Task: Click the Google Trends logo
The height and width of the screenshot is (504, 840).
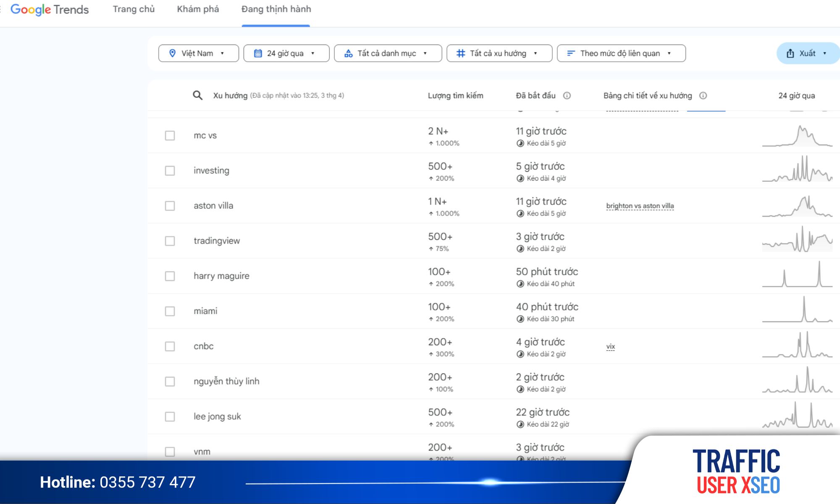Action: [x=50, y=9]
